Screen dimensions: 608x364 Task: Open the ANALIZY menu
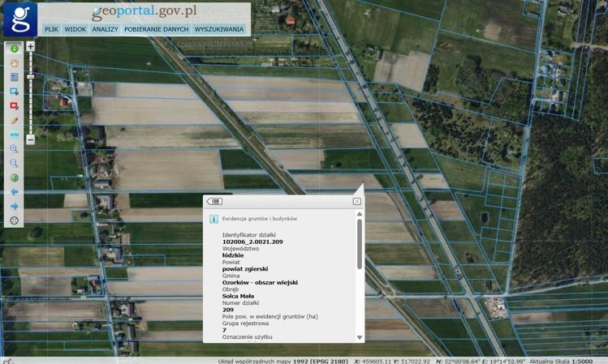(x=105, y=29)
